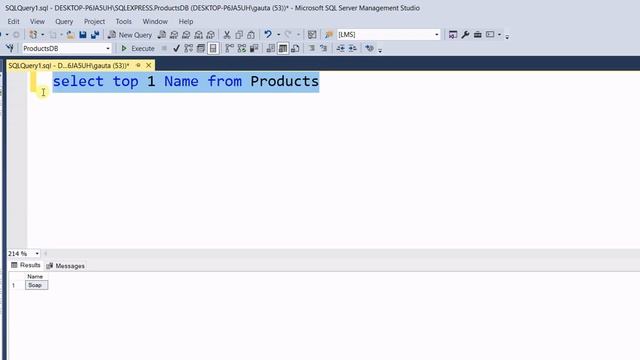Toggle IntelliSense Enabled
The width and height of the screenshot is (640, 360).
[213, 48]
